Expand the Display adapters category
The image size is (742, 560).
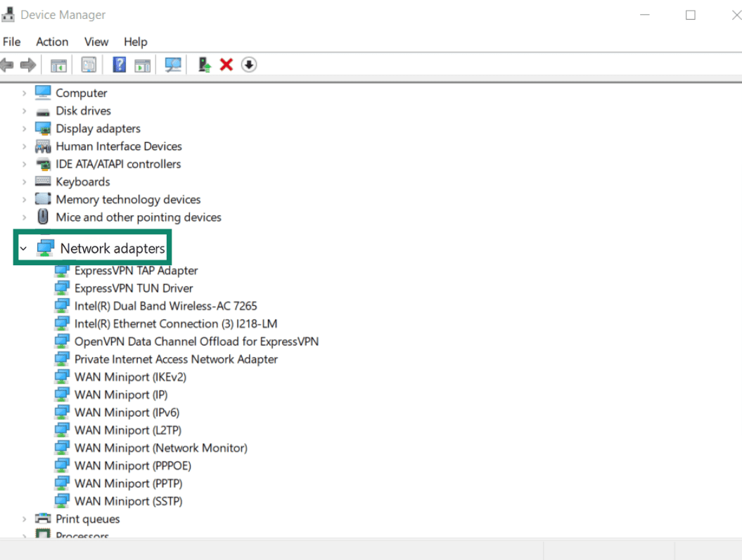[x=25, y=128]
